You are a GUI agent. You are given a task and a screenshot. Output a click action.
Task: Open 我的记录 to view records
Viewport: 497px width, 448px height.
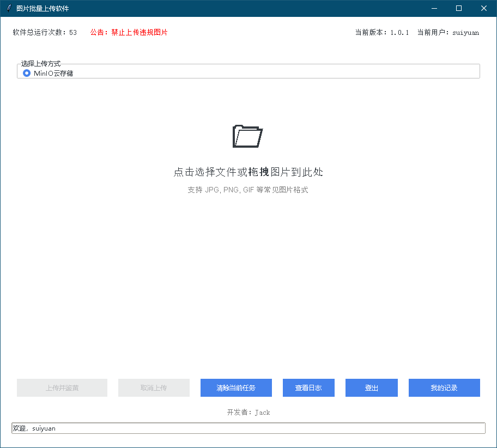pyautogui.click(x=444, y=388)
